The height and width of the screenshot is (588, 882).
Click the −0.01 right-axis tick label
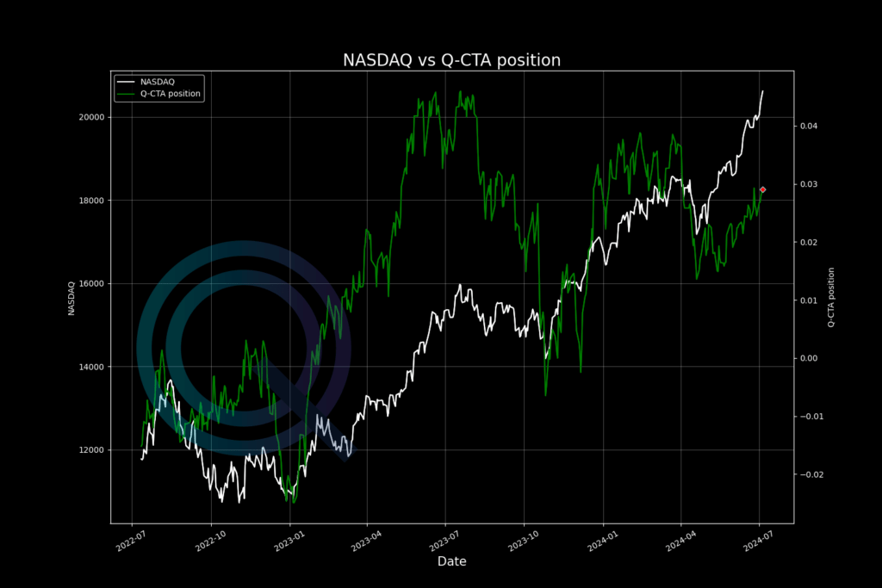pos(811,417)
